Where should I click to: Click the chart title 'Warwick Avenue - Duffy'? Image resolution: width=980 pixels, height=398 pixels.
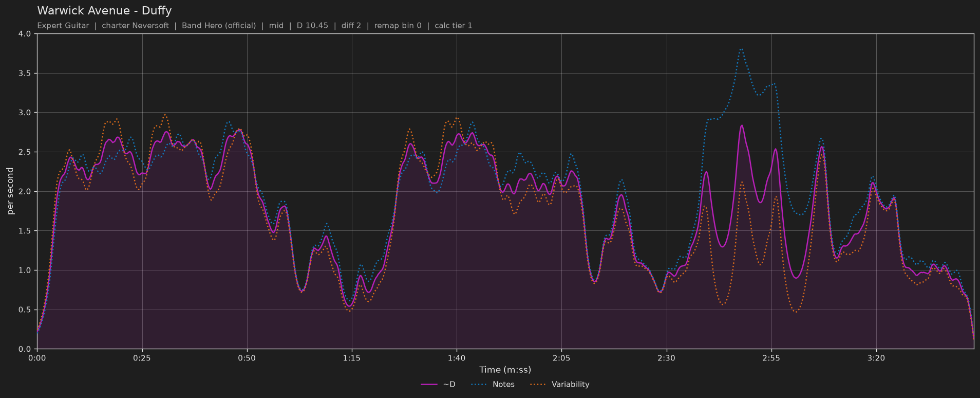point(104,11)
